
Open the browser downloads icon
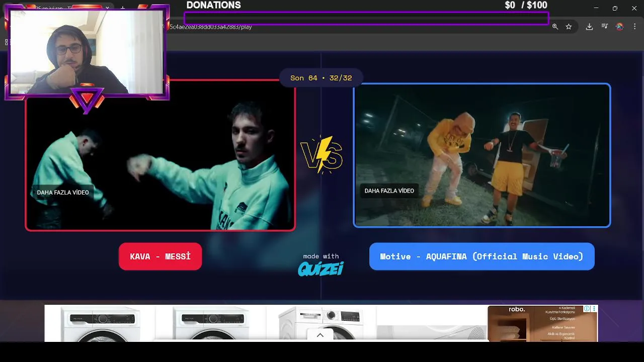[589, 27]
